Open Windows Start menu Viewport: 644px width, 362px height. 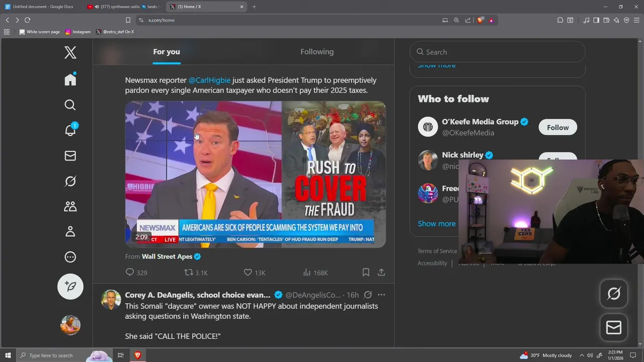click(8, 355)
